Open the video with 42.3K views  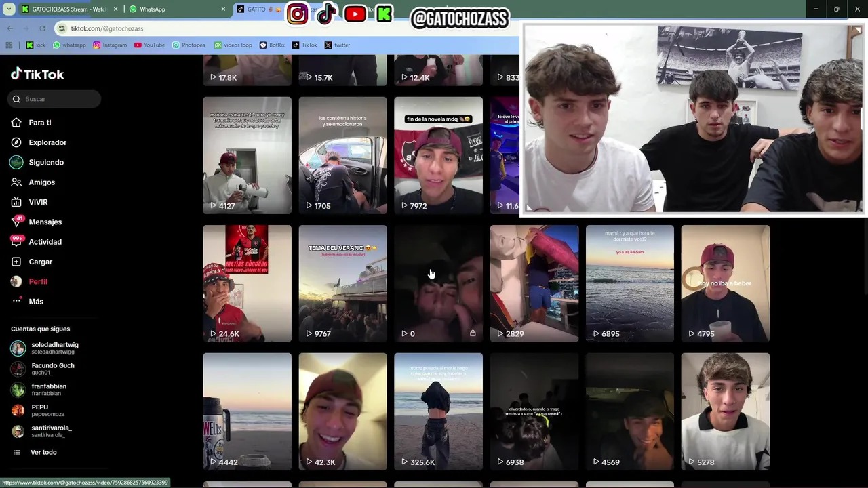coord(342,411)
